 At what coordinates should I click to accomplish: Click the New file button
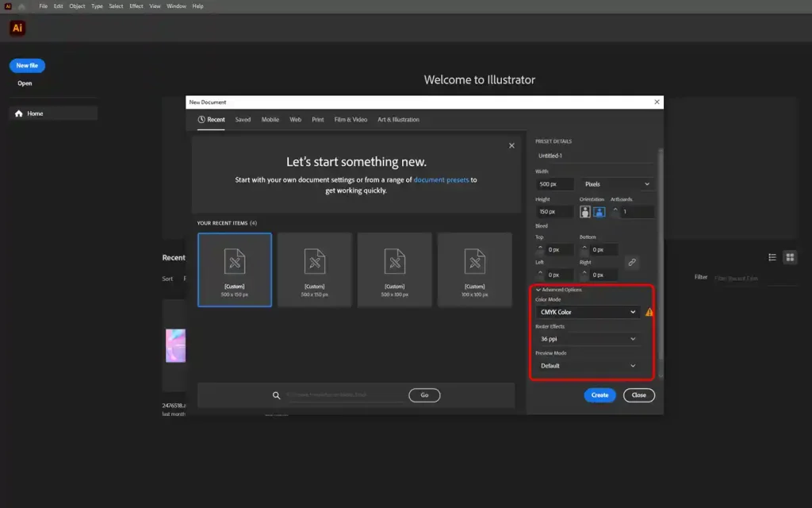(27, 66)
